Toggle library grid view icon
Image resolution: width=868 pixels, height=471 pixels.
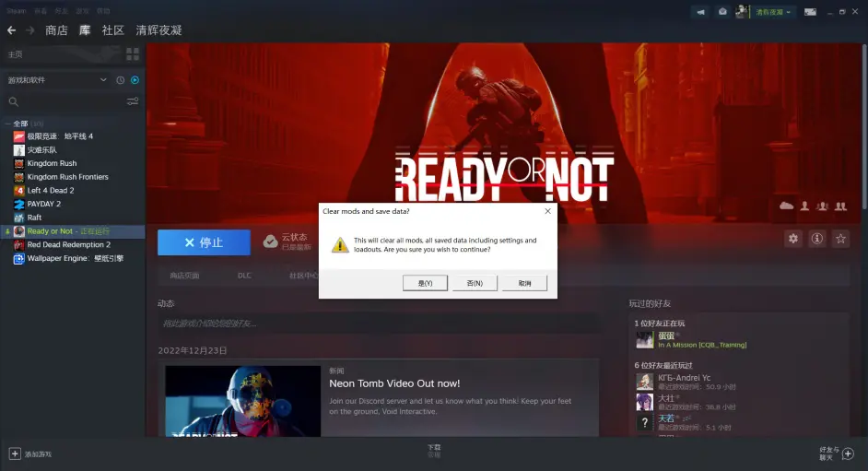[133, 53]
